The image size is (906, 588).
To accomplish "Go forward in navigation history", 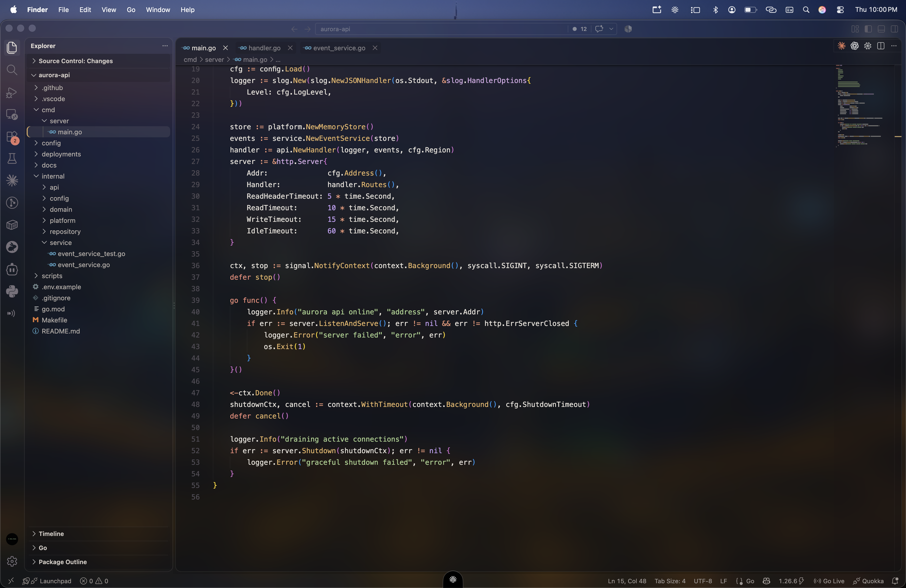I will pos(308,29).
